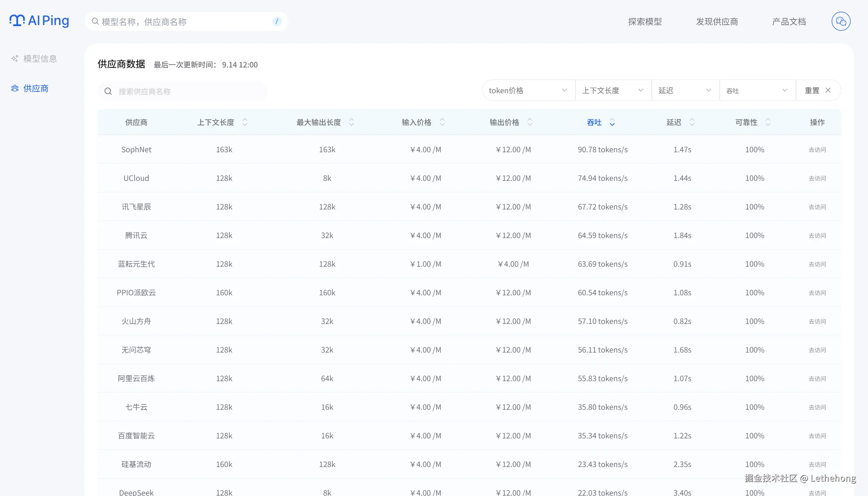Sort by 上下文长度 column arrows

coord(244,122)
